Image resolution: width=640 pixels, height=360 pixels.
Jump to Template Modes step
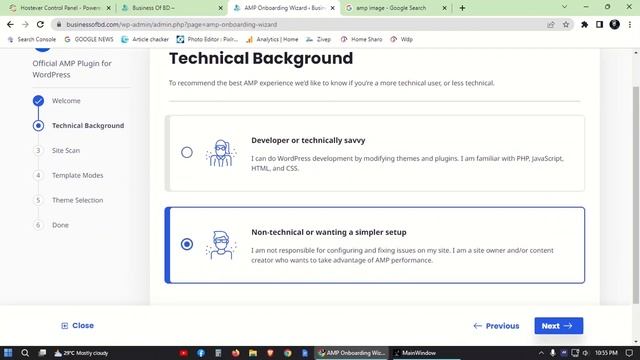pos(78,176)
